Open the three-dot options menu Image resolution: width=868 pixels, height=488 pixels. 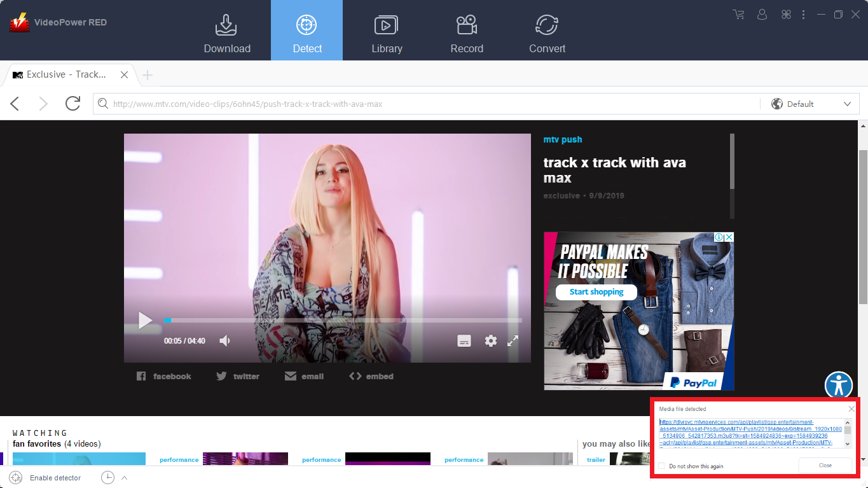pos(804,14)
